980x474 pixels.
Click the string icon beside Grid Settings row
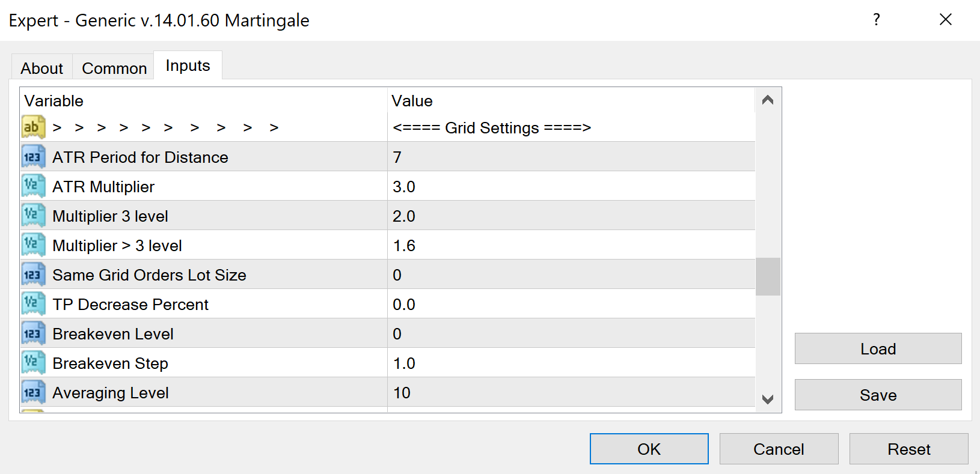pos(33,127)
